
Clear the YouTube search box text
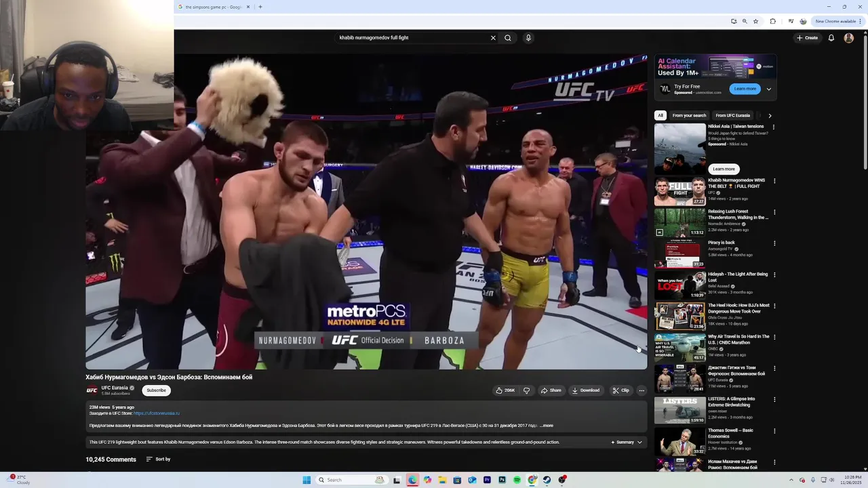[x=493, y=38]
